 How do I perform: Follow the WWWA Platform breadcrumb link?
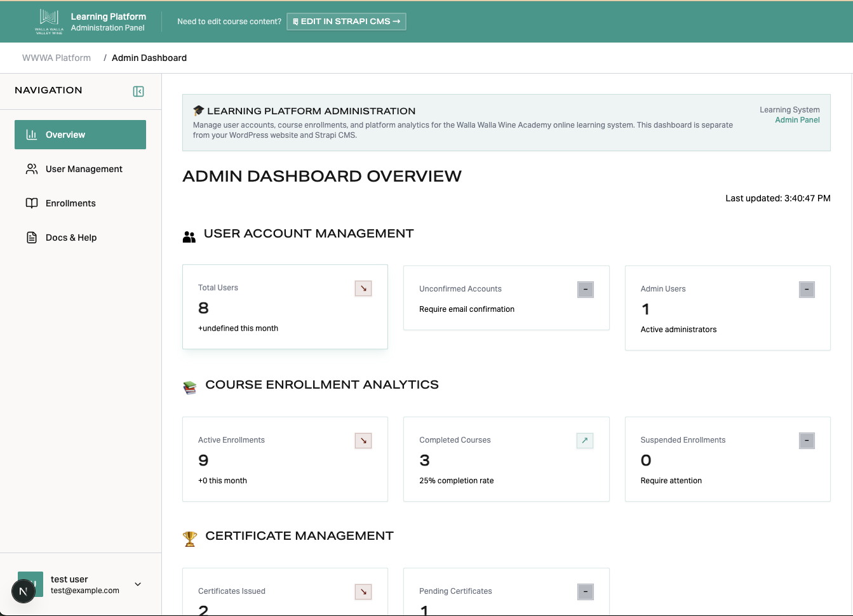57,58
